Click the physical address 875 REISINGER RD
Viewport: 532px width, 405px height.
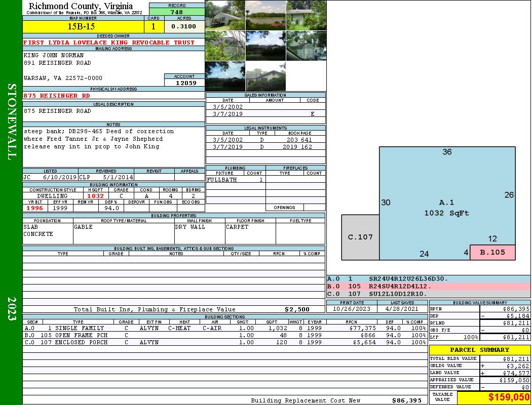57,96
